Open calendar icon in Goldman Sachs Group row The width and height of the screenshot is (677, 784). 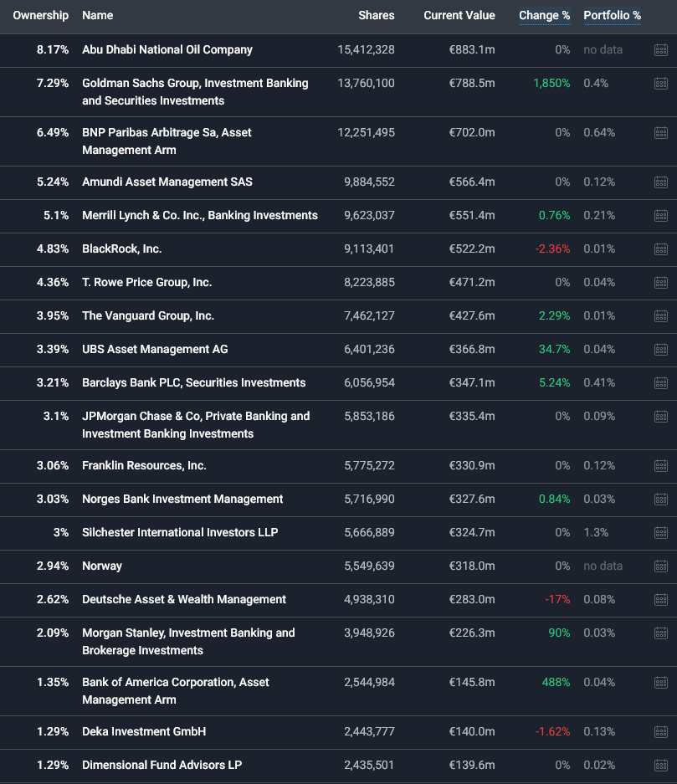coord(660,84)
